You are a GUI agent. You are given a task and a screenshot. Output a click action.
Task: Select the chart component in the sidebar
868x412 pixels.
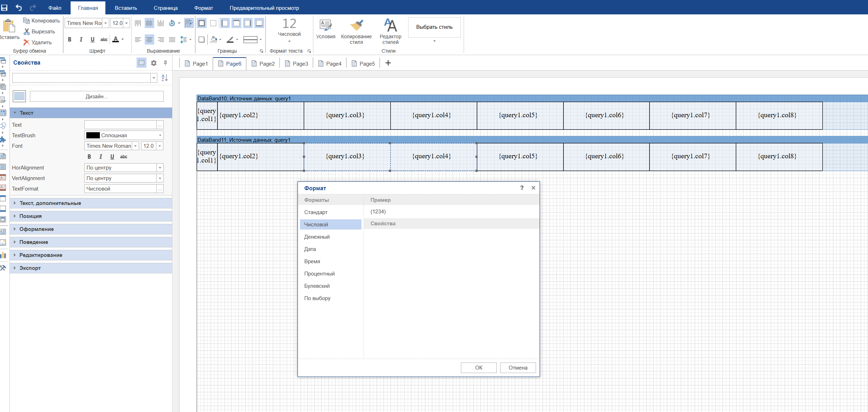click(x=3, y=255)
